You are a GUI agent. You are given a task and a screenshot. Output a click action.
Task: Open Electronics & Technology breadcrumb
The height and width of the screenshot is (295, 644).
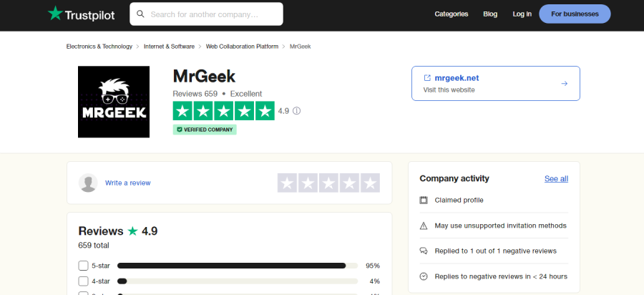(x=99, y=47)
